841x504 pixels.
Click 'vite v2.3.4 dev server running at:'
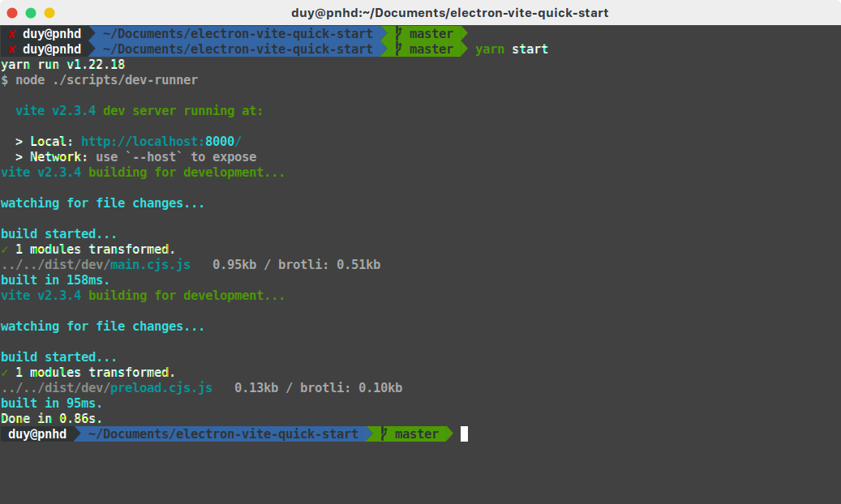[x=139, y=110]
